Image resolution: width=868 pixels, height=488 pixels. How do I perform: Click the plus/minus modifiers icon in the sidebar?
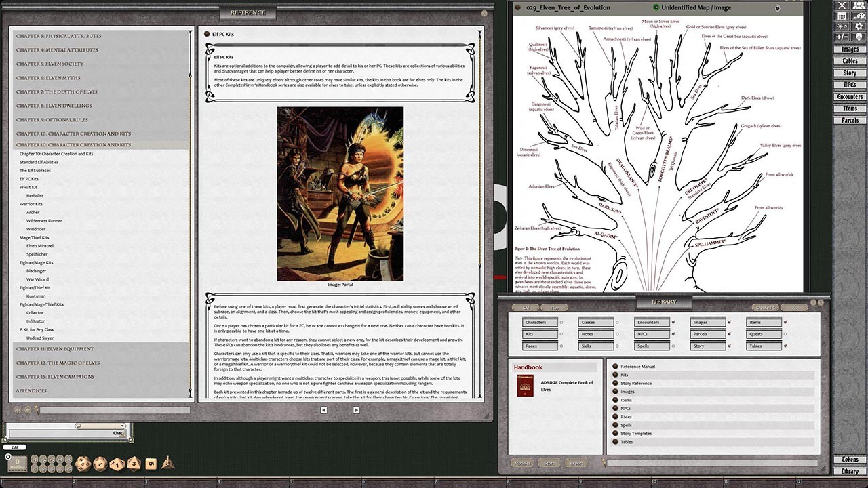(842, 36)
